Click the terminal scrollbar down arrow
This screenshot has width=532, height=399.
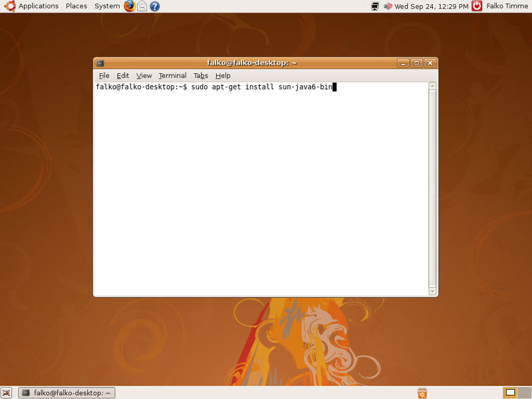(432, 291)
